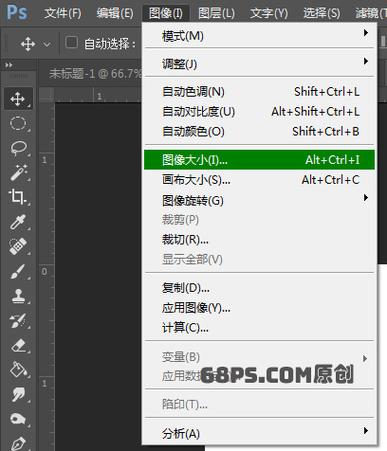
Task: Expand the 图像旋转(G) submenu
Action: [x=260, y=200]
